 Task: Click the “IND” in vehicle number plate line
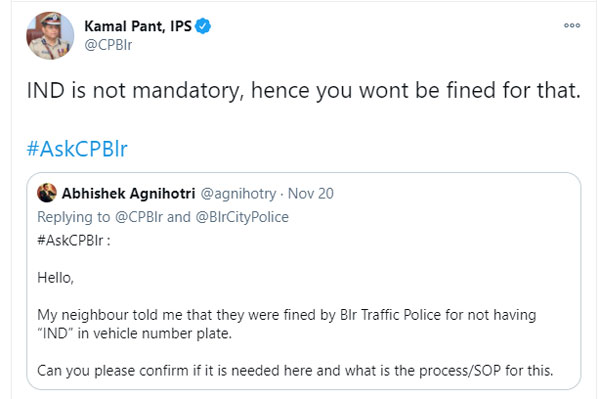click(x=135, y=333)
